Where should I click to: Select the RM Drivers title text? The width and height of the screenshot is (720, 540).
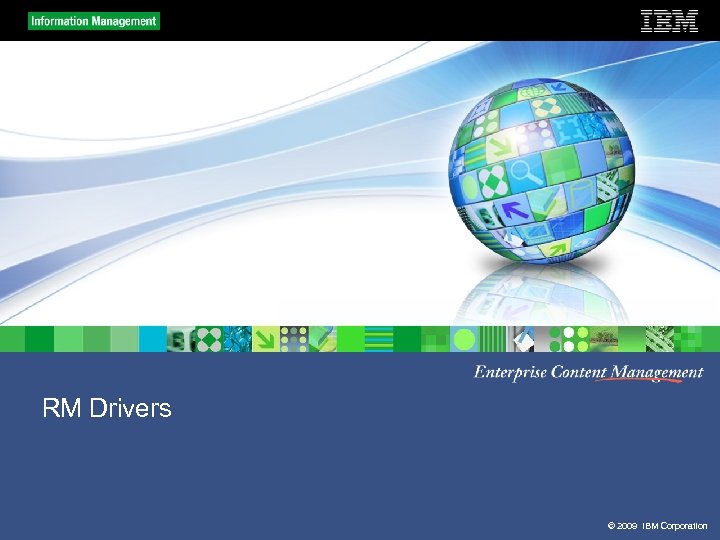107,408
